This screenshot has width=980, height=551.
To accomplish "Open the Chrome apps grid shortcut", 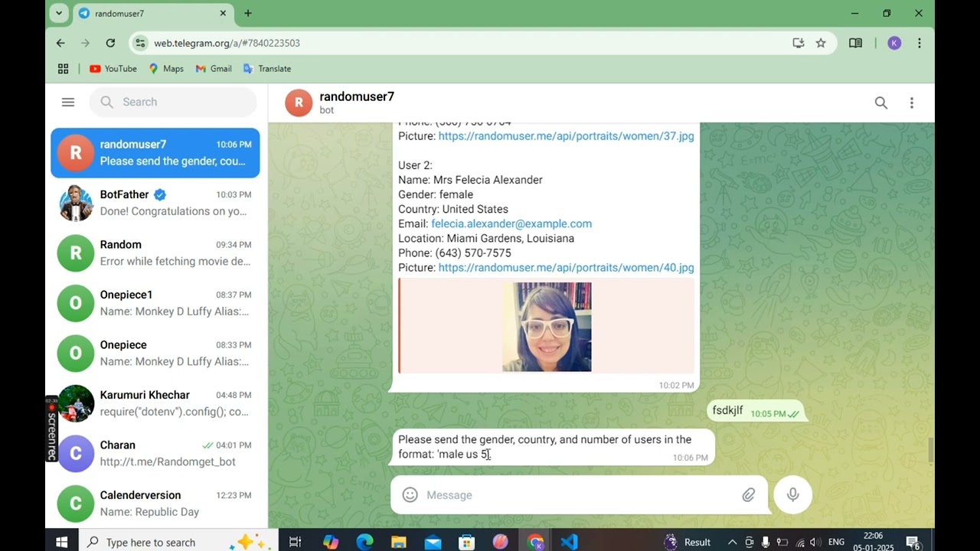I will (64, 68).
